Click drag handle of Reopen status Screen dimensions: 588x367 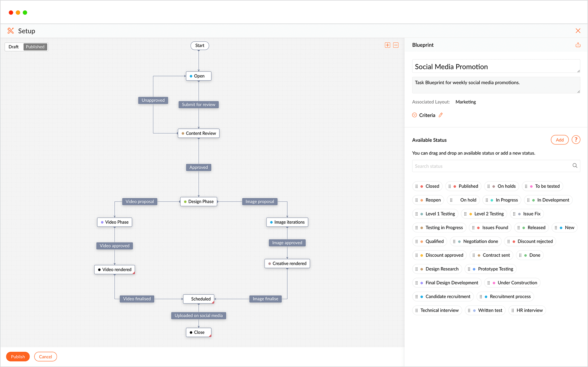417,200
